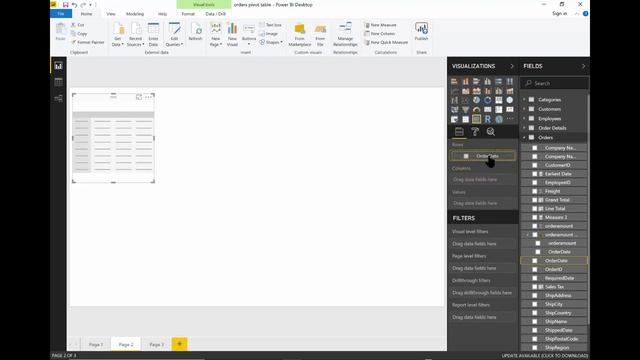This screenshot has width=640, height=360.
Task: Switch to Relationships view in left sidebar
Action: point(58,98)
